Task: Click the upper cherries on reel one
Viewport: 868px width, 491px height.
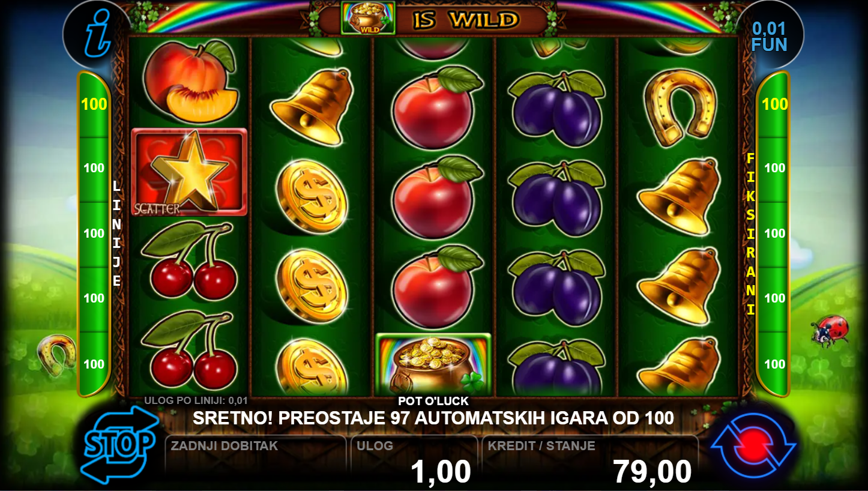Action: [x=189, y=261]
